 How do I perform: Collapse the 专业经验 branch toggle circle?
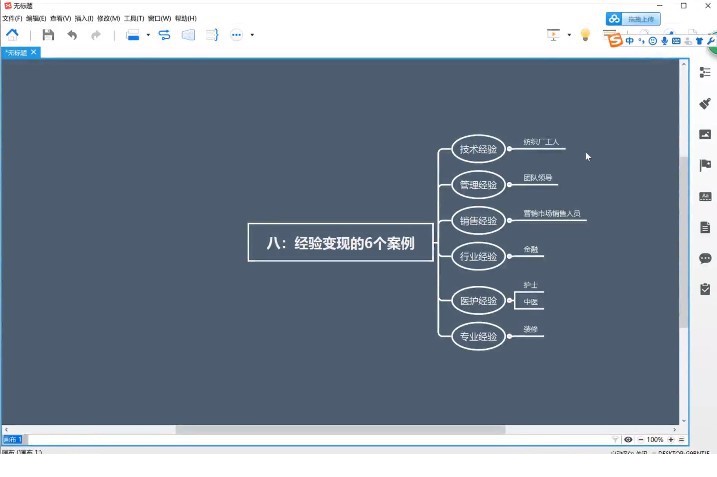pyautogui.click(x=509, y=336)
